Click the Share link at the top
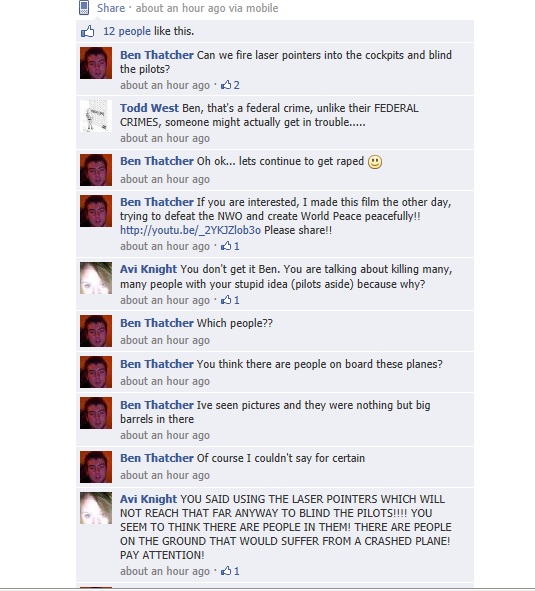The image size is (535, 591). click(x=111, y=8)
